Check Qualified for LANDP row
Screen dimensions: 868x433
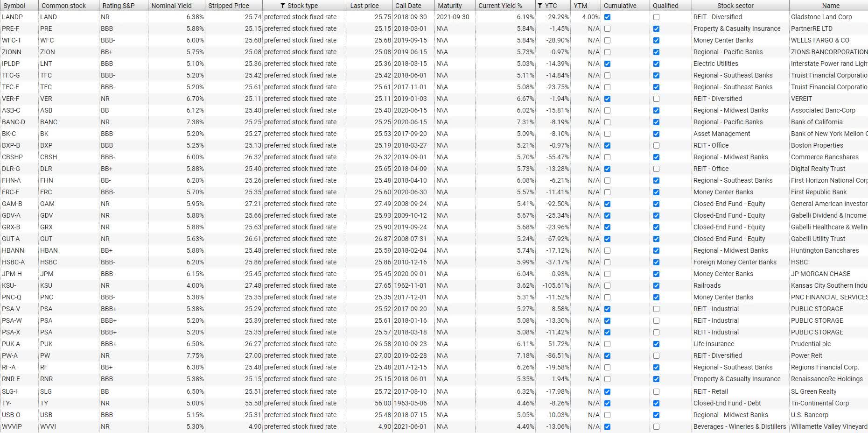click(x=656, y=17)
